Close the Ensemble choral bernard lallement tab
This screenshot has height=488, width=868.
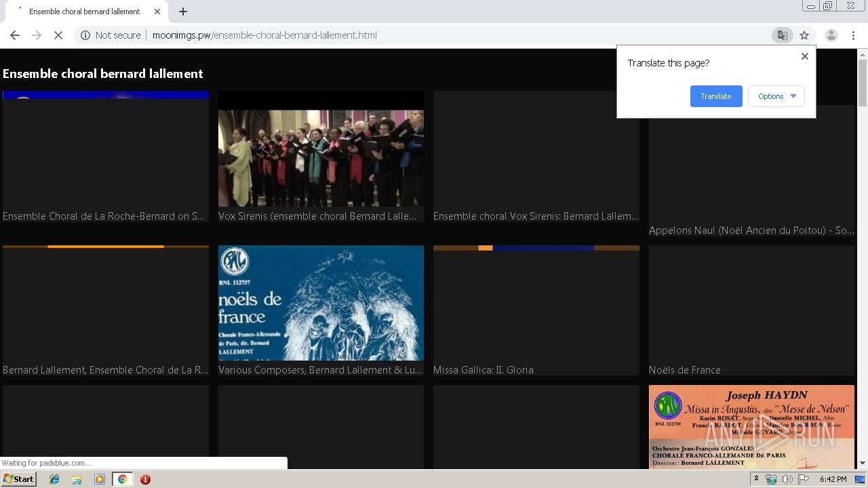pos(157,12)
